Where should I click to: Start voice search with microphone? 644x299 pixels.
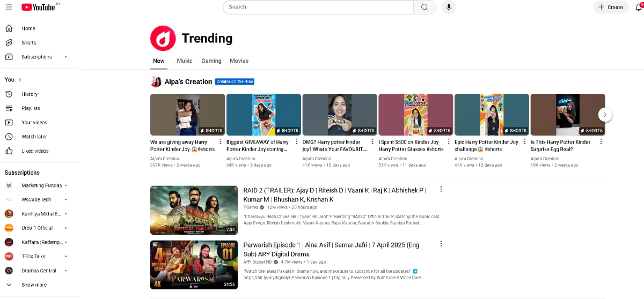(449, 7)
